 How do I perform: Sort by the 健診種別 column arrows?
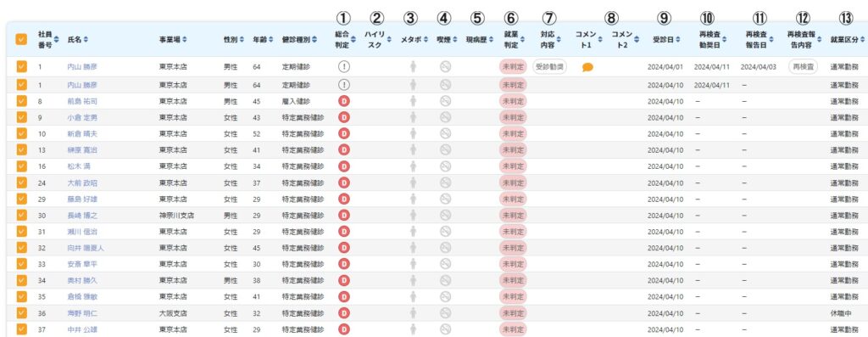pyautogui.click(x=314, y=39)
